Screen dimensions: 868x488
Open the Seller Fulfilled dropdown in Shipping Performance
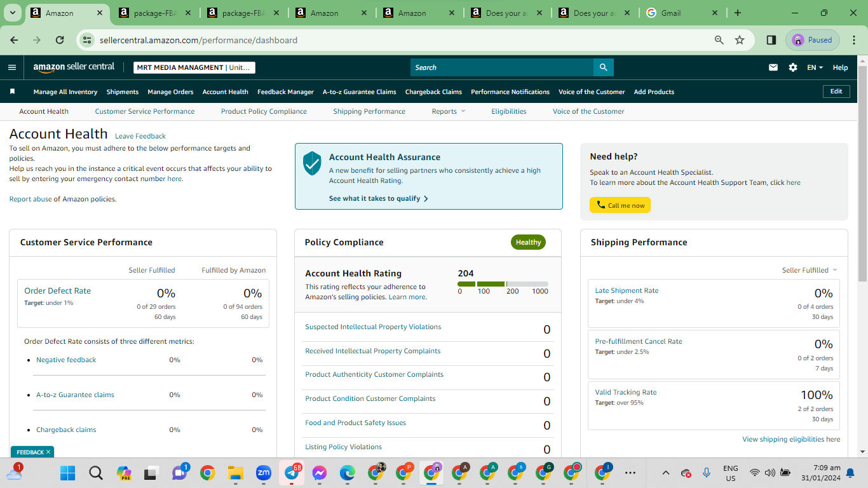click(810, 270)
